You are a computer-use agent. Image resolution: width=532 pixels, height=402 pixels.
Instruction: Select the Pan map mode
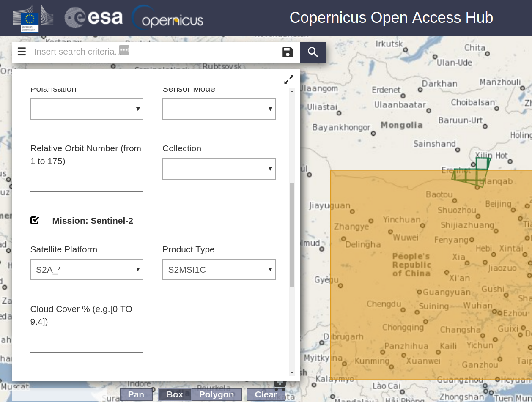tap(136, 394)
